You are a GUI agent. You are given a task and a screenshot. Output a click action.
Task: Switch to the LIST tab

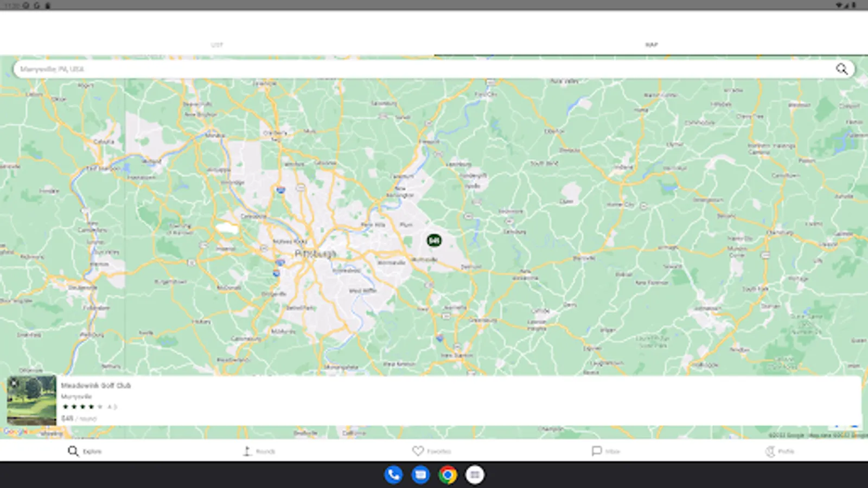point(217,44)
